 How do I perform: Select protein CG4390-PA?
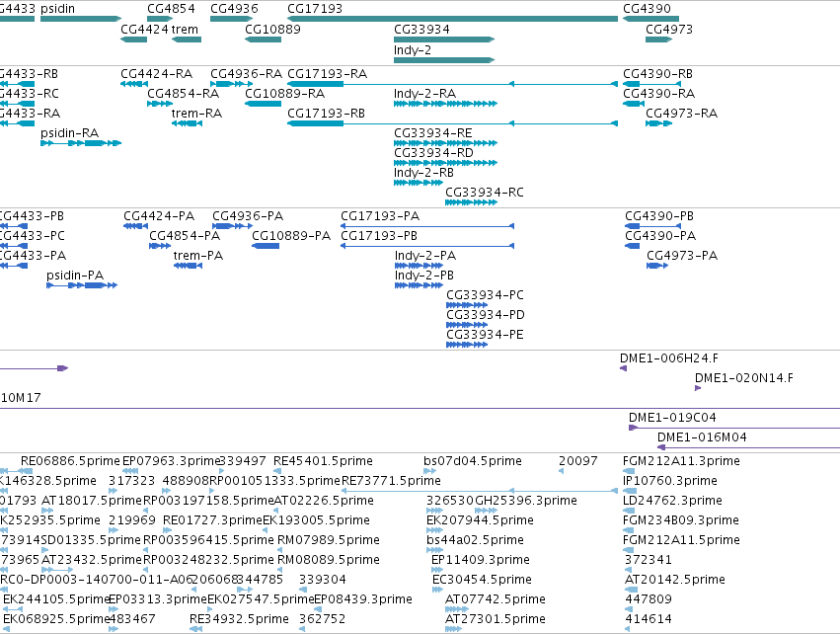(660, 236)
